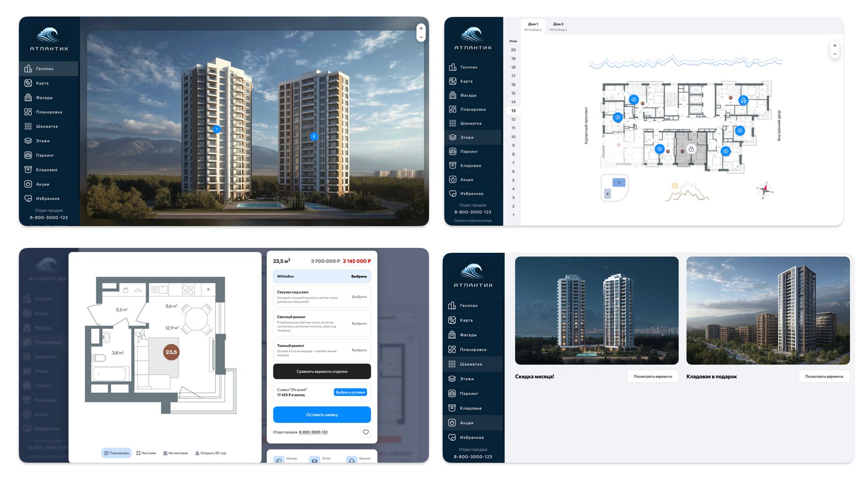
Task: Click Посмотреть варианты under Скидка месяца
Action: pos(653,376)
